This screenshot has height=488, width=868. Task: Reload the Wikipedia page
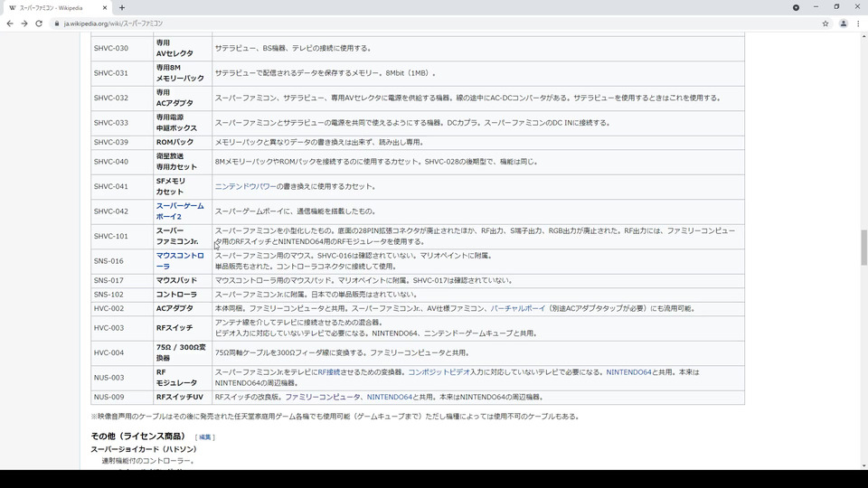(x=39, y=23)
